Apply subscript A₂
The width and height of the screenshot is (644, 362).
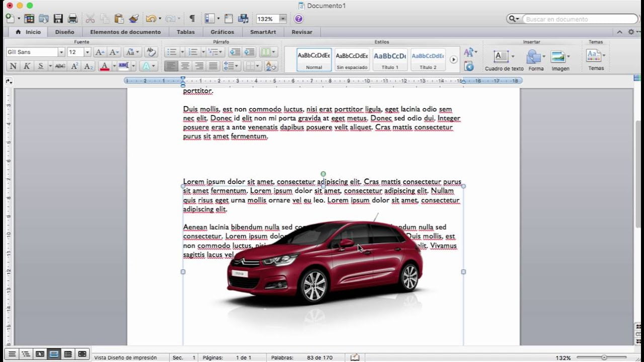tap(89, 66)
